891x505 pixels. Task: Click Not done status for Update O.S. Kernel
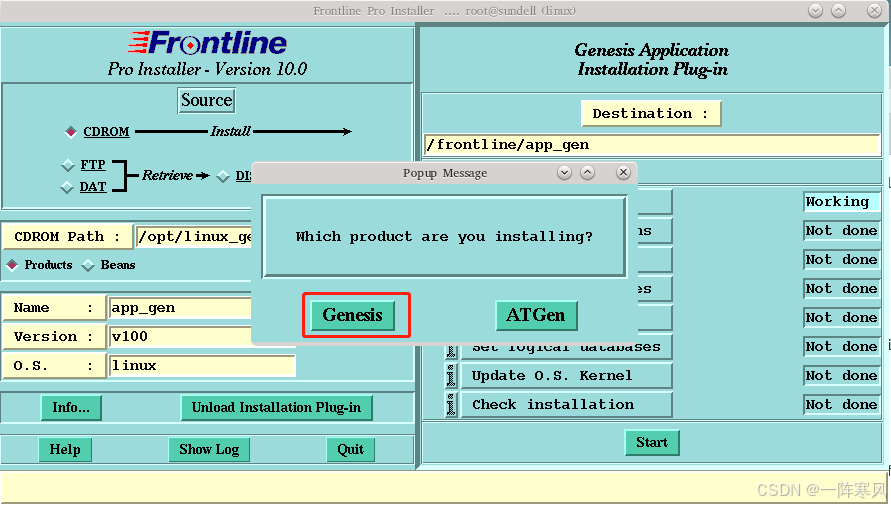pyautogui.click(x=841, y=375)
